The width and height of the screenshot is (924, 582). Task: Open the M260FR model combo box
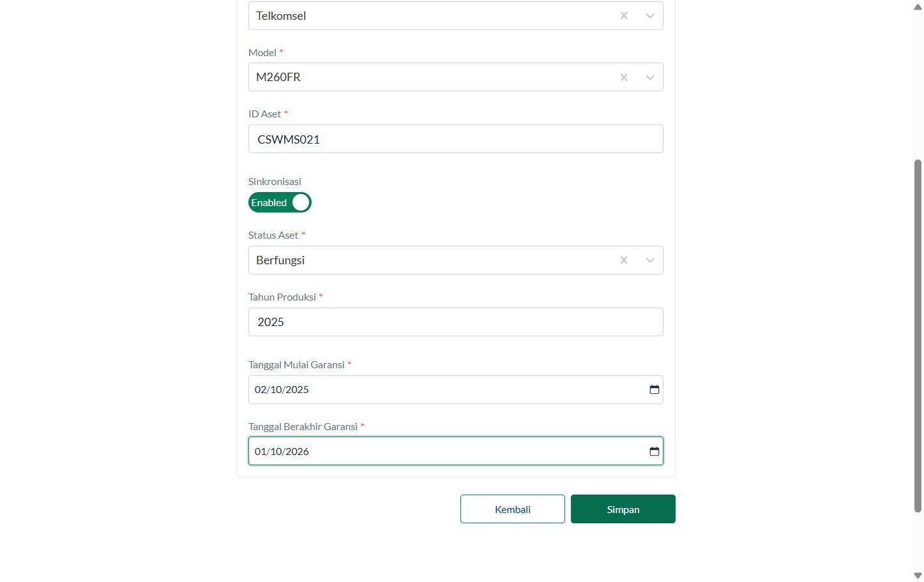(x=456, y=77)
